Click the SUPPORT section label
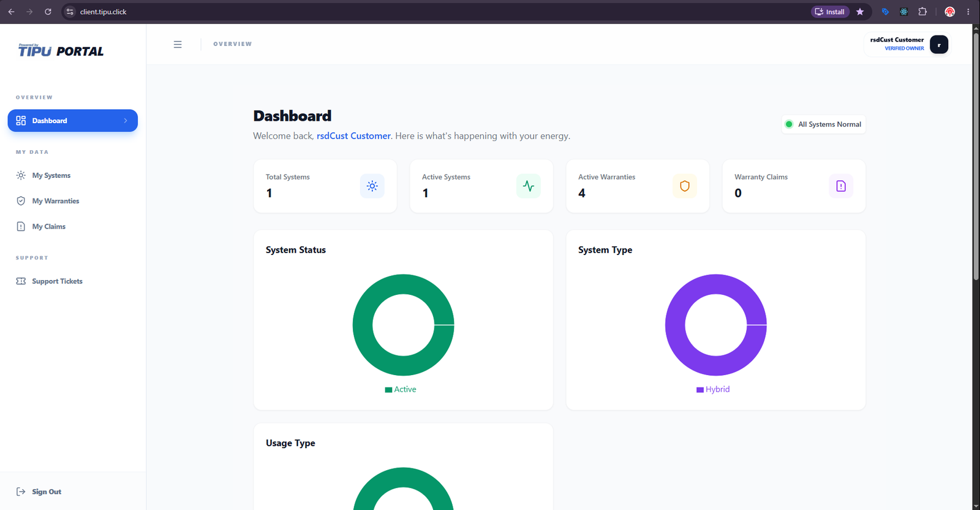The width and height of the screenshot is (980, 510). point(32,258)
